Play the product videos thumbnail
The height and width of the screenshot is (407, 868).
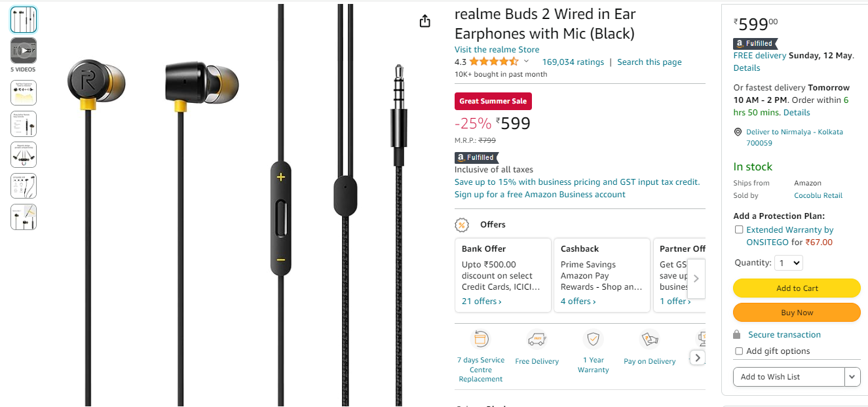24,50
